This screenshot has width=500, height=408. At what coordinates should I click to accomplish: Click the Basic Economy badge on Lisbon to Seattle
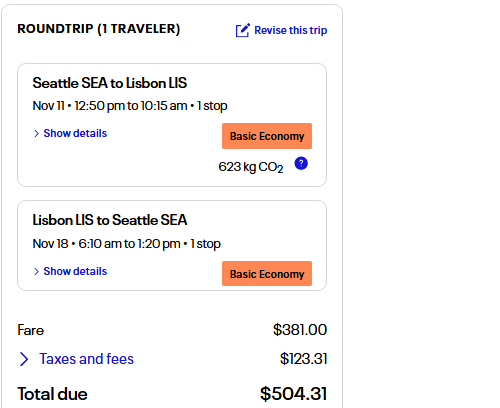coord(267,274)
